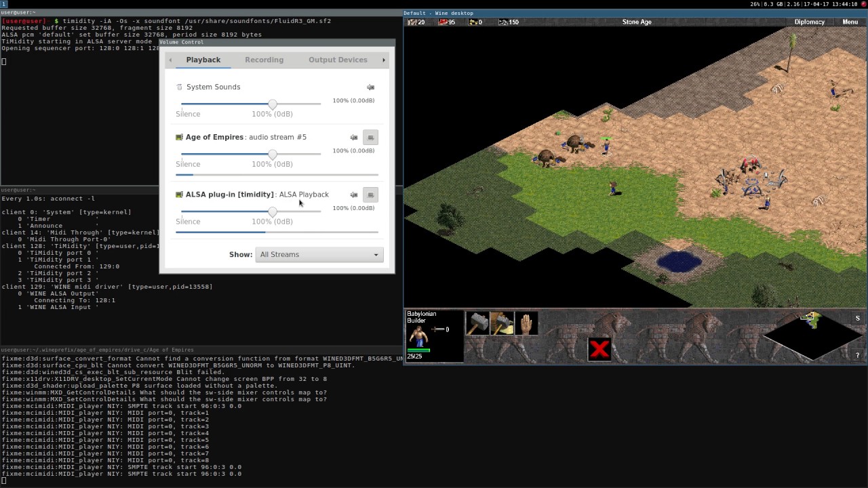Click the blue pond on the map
The height and width of the screenshot is (488, 868).
tap(679, 262)
